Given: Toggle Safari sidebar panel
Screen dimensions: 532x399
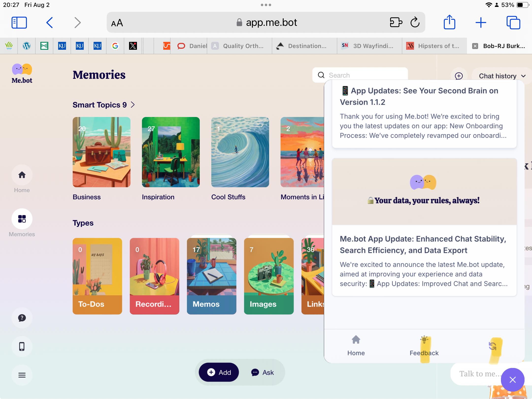Looking at the screenshot, I should click(x=19, y=23).
